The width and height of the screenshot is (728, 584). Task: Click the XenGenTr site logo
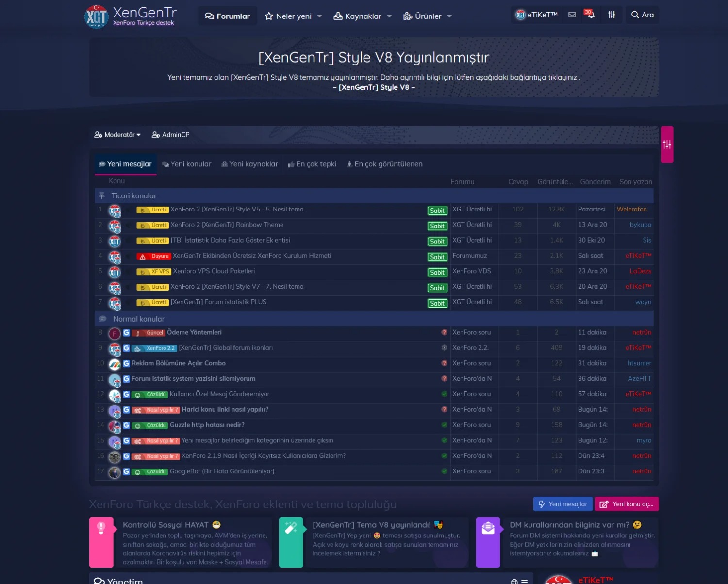point(131,16)
